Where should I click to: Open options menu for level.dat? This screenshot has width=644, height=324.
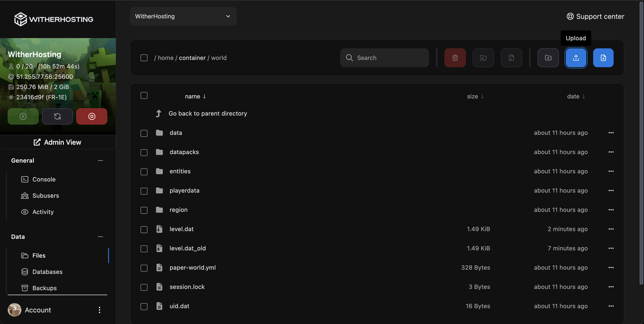(611, 229)
